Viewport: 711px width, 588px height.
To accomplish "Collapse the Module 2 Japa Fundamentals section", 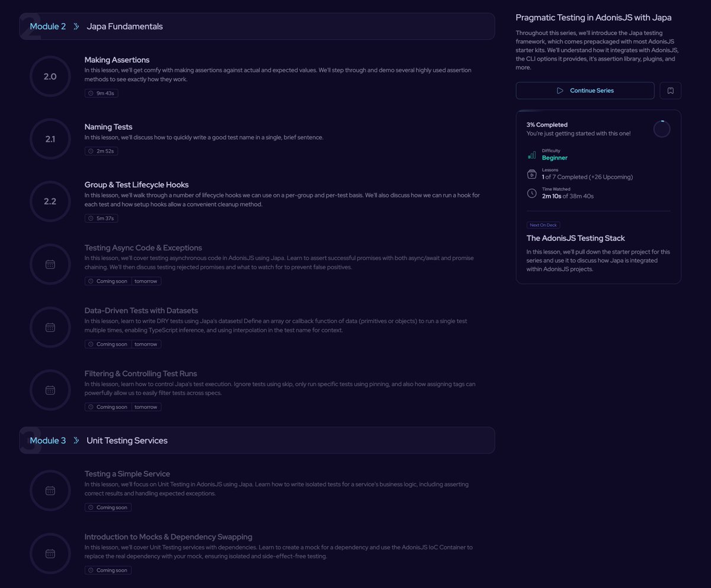I will pos(257,27).
